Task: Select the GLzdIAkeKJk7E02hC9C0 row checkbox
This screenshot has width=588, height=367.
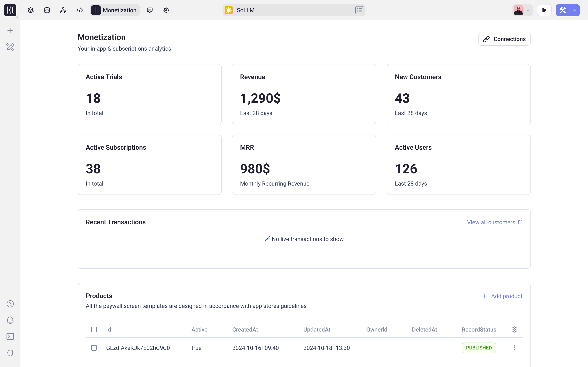Action: coord(94,348)
